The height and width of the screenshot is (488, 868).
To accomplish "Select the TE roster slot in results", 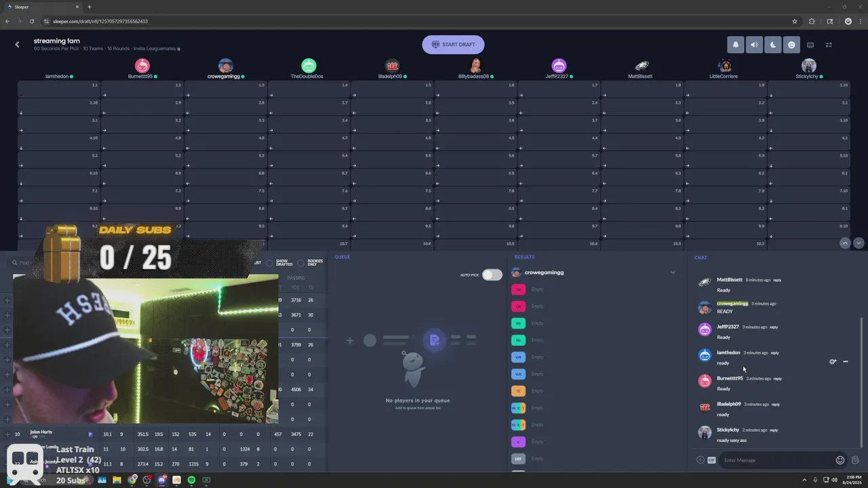I will 518,391.
